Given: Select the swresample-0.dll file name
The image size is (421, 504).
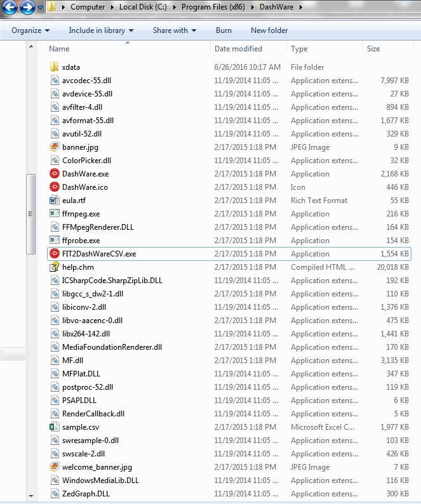Looking at the screenshot, I should point(90,441).
